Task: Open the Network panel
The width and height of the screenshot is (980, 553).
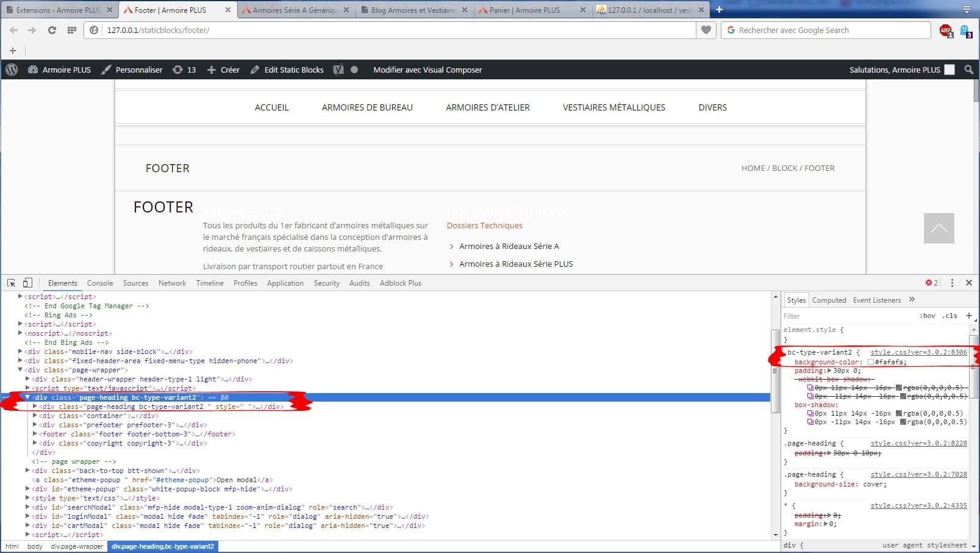Action: tap(172, 283)
